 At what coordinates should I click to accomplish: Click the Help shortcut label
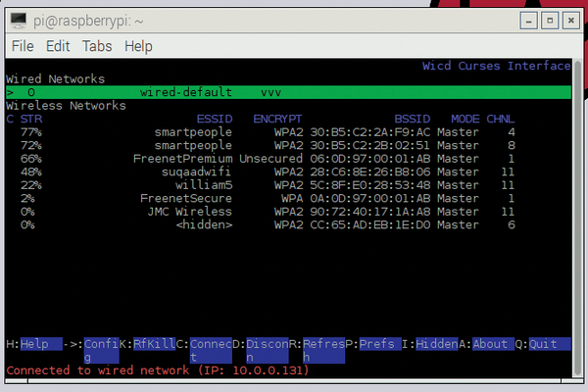pyautogui.click(x=41, y=344)
